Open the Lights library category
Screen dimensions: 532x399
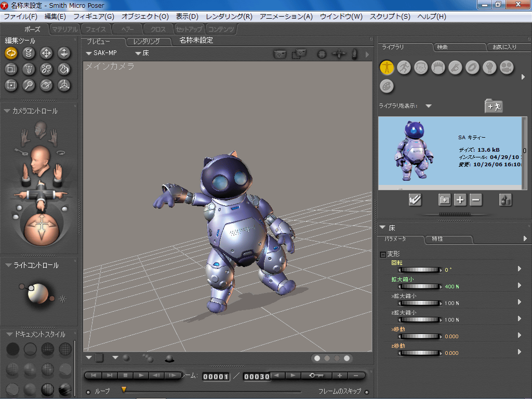[x=489, y=68]
